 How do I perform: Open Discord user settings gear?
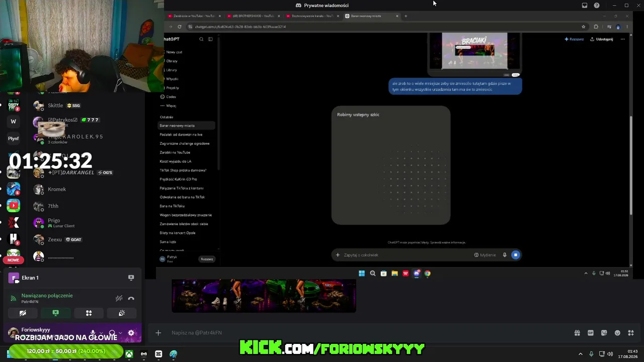tap(131, 333)
